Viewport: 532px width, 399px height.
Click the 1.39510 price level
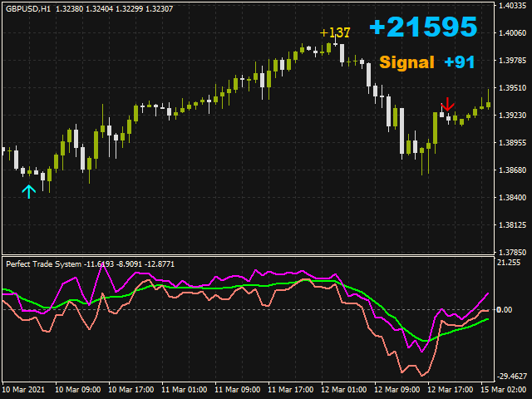point(512,88)
